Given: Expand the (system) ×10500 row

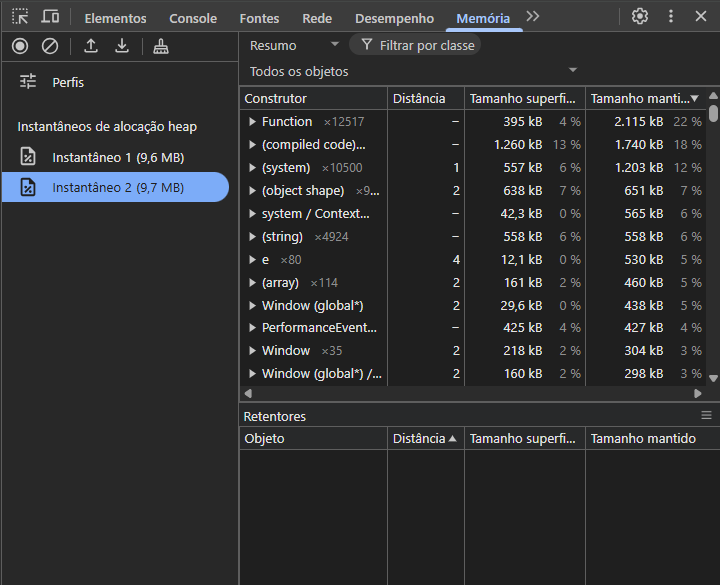Looking at the screenshot, I should (252, 168).
